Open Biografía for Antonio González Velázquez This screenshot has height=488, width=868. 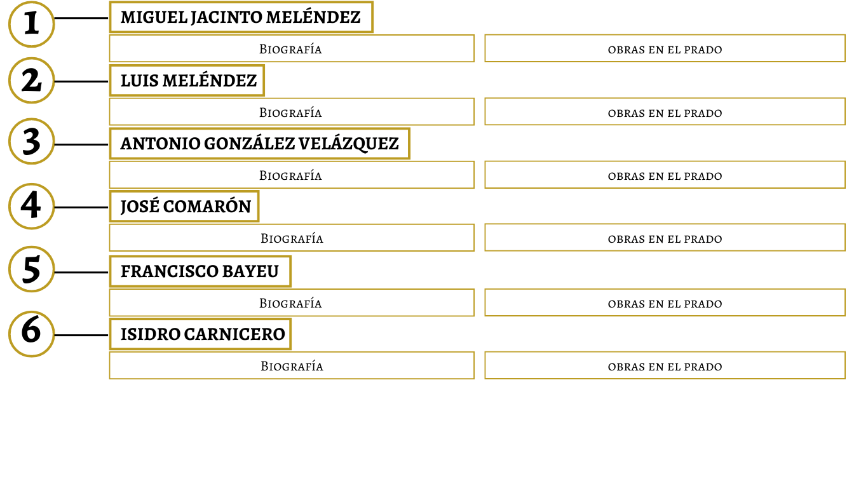[x=292, y=175]
